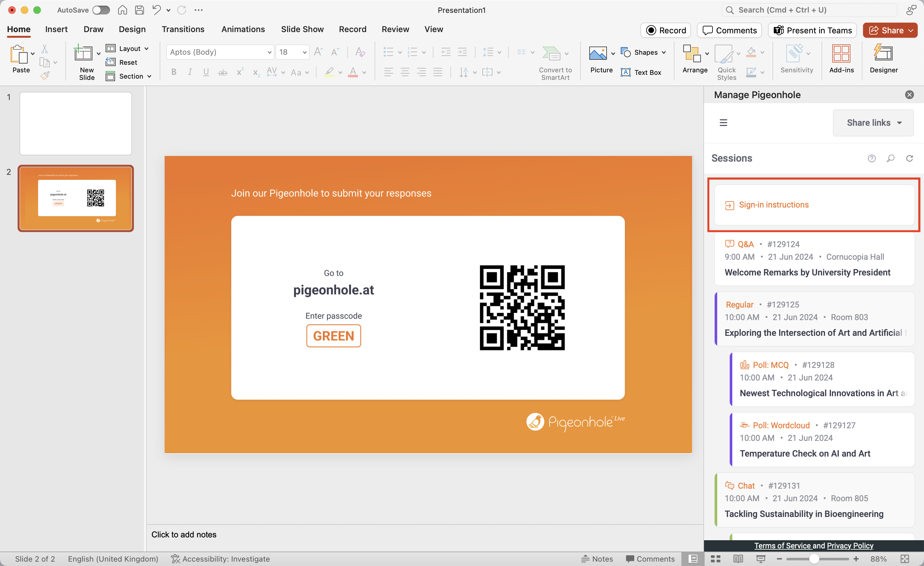Click the Cut scissors icon
This screenshot has height=566, width=924.
click(45, 49)
